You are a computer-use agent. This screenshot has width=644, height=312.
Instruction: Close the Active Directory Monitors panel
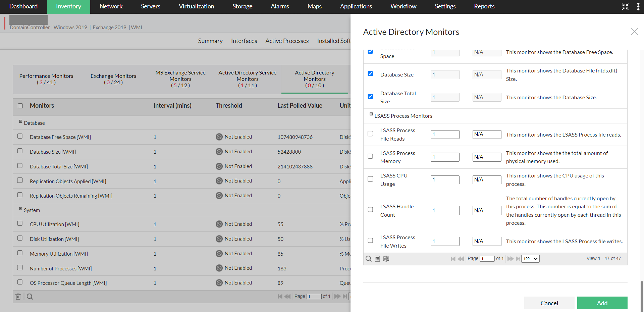(x=634, y=32)
